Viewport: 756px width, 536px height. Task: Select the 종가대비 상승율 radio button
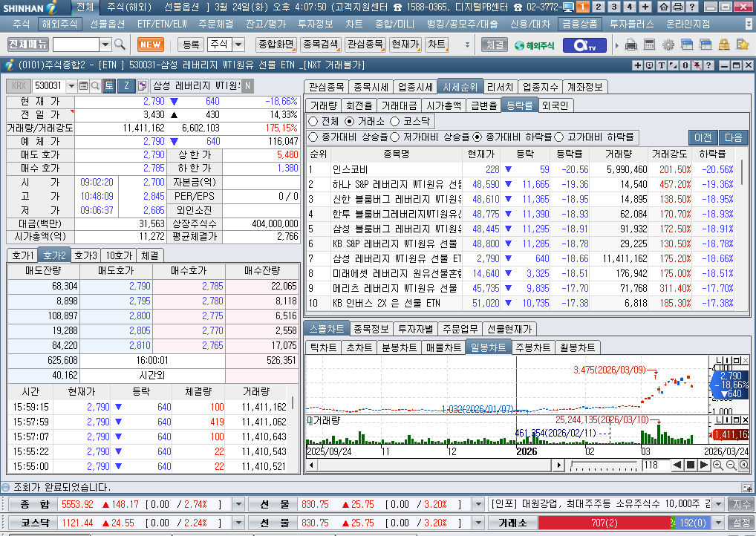point(313,137)
